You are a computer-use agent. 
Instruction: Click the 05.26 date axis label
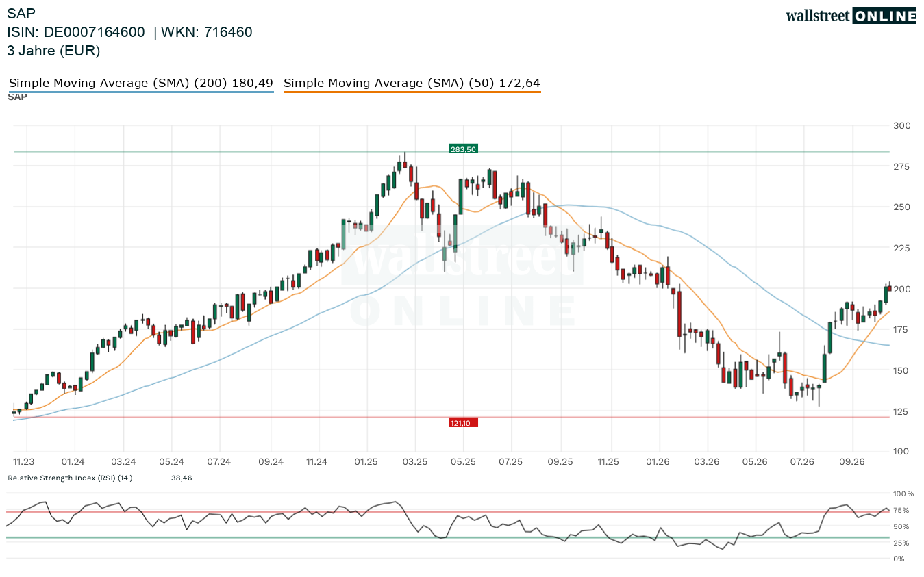(x=754, y=462)
